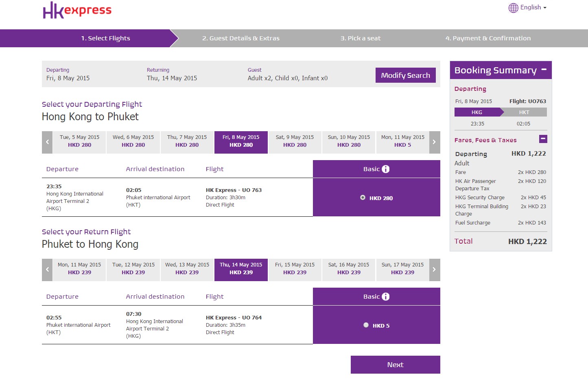Click Total HKD 1,222 amount
The height and width of the screenshot is (383, 588).
[527, 241]
